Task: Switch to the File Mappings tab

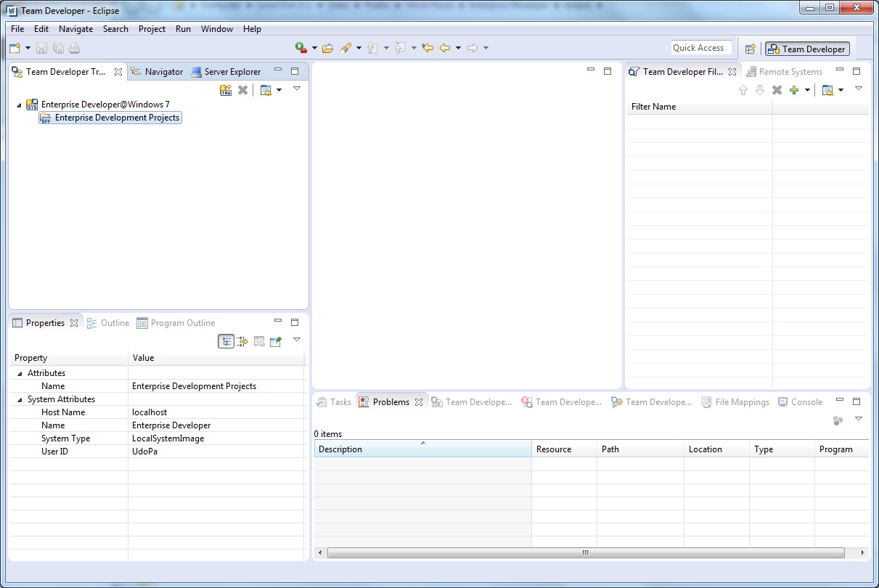Action: pyautogui.click(x=735, y=402)
